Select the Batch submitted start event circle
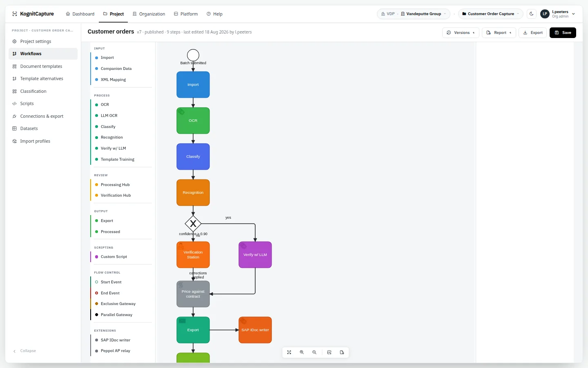Viewport: 588px width, 368px height. click(193, 55)
